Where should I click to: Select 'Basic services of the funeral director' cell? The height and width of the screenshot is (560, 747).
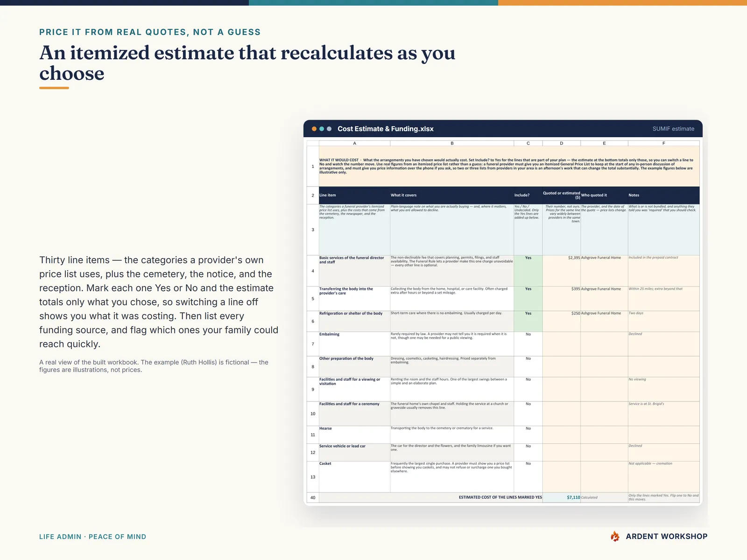354,271
